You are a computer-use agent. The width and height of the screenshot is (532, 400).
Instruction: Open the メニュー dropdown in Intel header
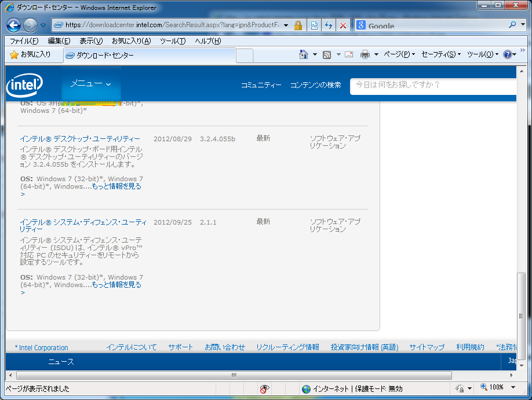90,83
